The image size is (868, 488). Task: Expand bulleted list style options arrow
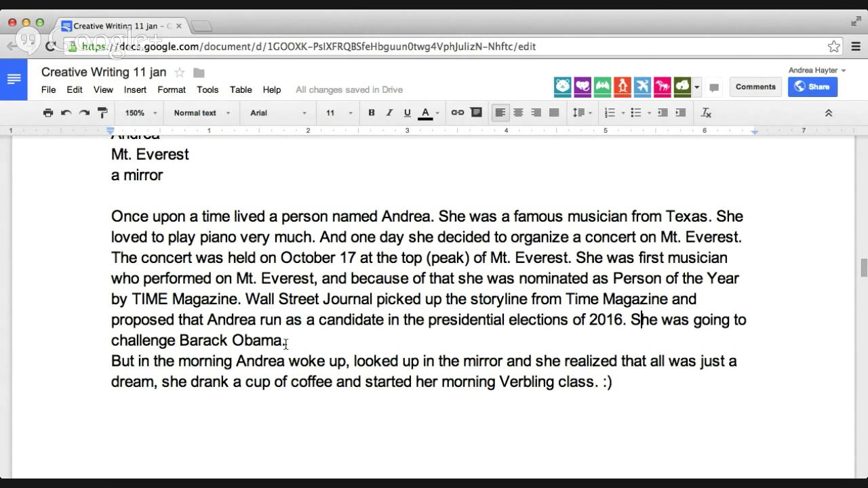pyautogui.click(x=649, y=113)
